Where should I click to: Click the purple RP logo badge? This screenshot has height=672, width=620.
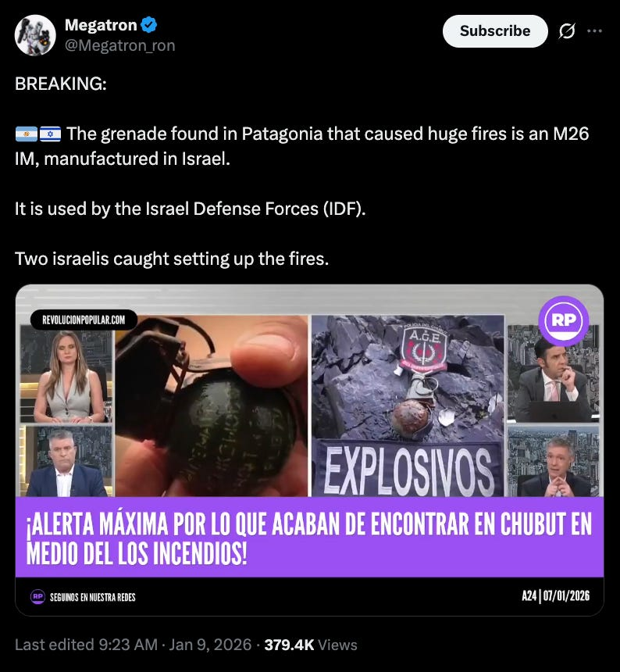point(564,320)
